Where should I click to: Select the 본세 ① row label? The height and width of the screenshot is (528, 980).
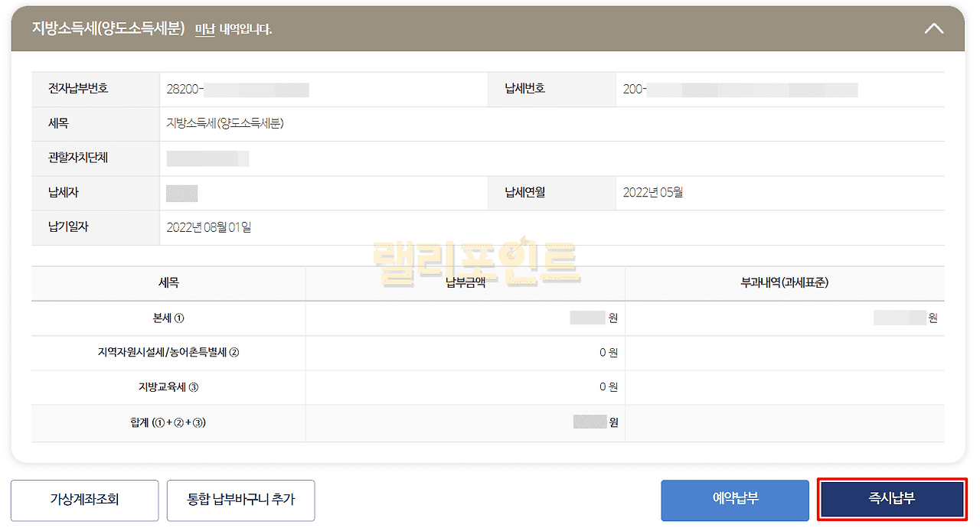tap(168, 318)
